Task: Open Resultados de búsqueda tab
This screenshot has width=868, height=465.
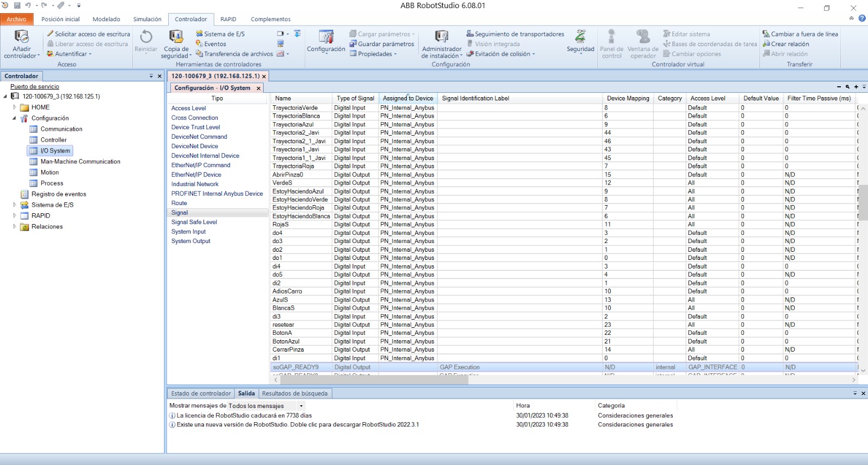Action: pyautogui.click(x=295, y=393)
